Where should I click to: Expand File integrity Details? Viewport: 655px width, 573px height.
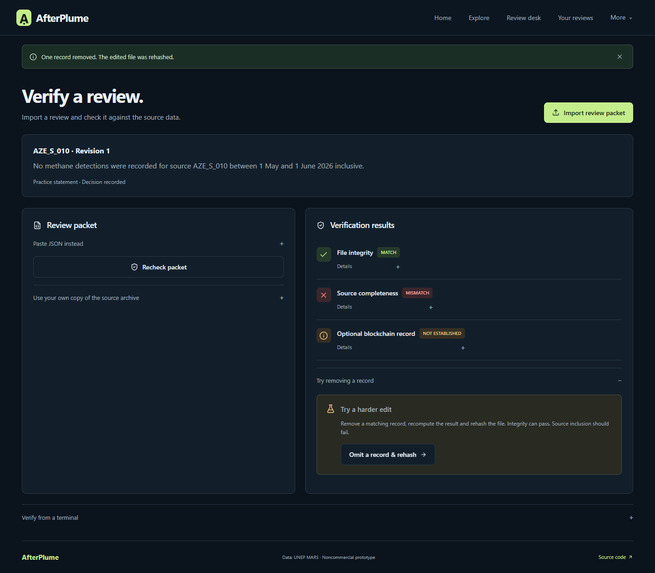[x=368, y=266]
